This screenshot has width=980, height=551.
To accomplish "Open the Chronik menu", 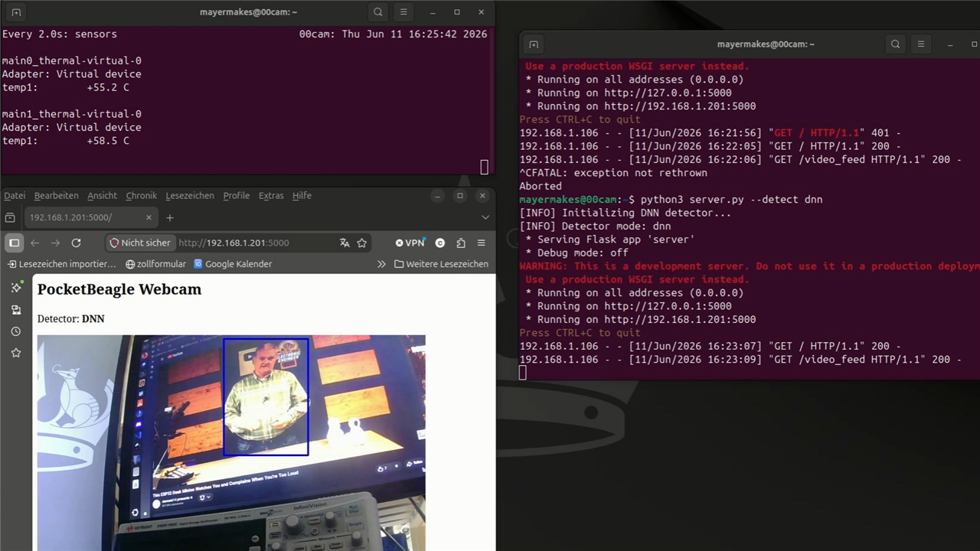I will point(141,196).
